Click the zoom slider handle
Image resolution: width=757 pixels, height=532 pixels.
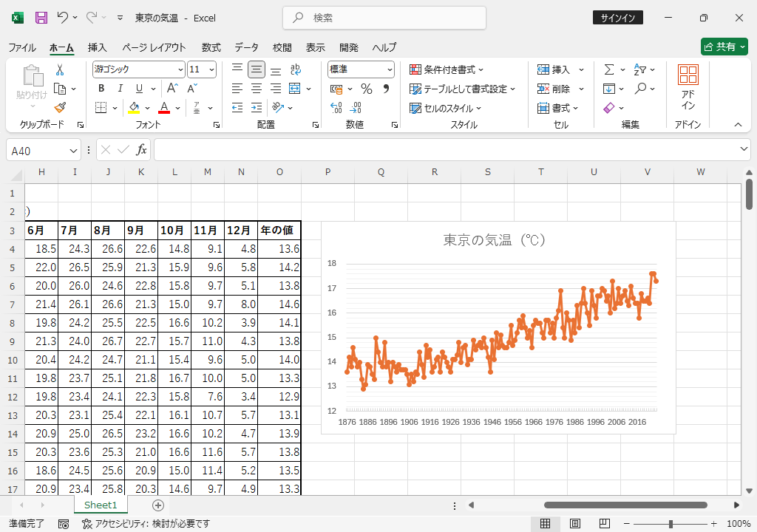coord(671,524)
